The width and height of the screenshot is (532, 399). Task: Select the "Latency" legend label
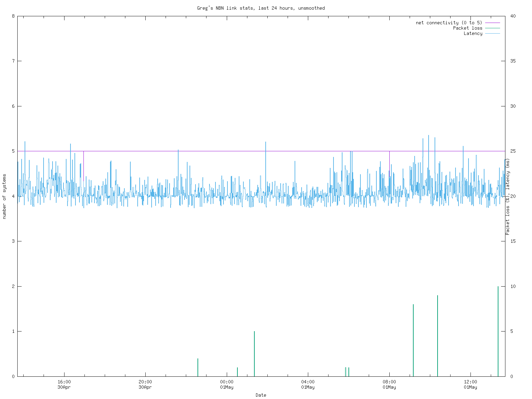[473, 33]
